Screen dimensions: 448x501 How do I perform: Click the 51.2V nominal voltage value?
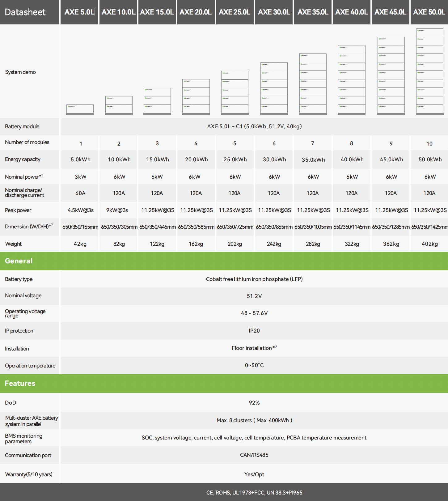(254, 296)
